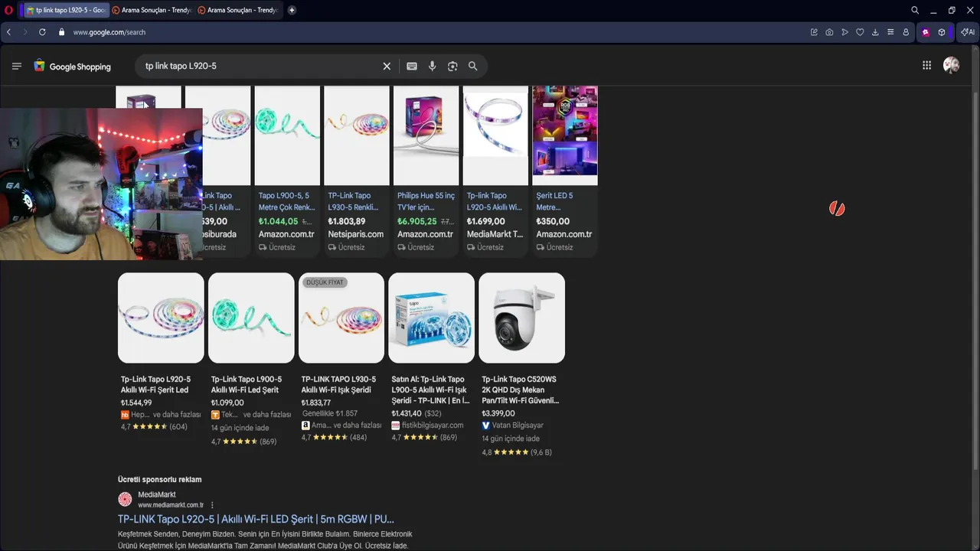980x551 pixels.
Task: Click the ₺1.099,00 price text
Action: click(227, 403)
